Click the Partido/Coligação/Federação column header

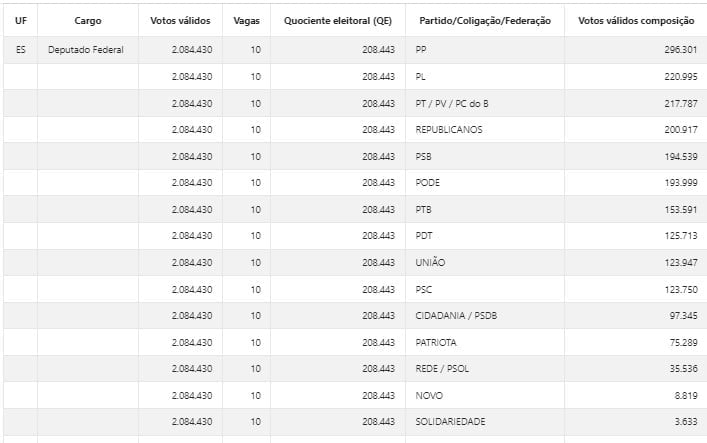[x=483, y=20]
